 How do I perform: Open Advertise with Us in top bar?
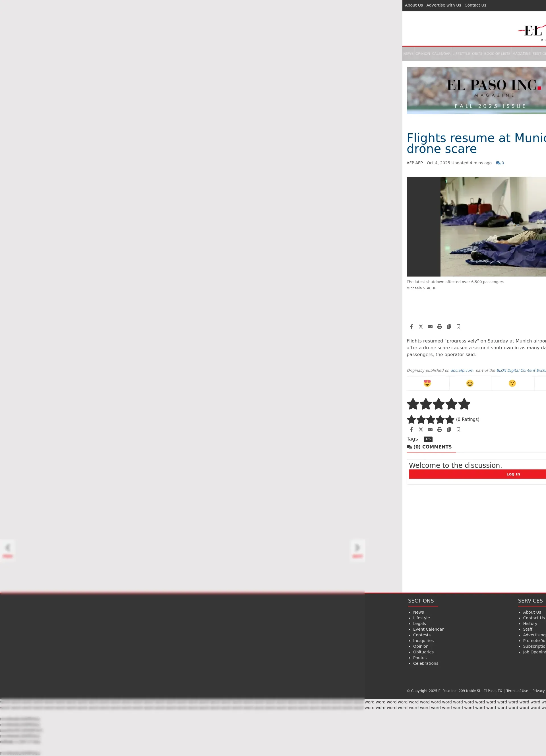443,5
